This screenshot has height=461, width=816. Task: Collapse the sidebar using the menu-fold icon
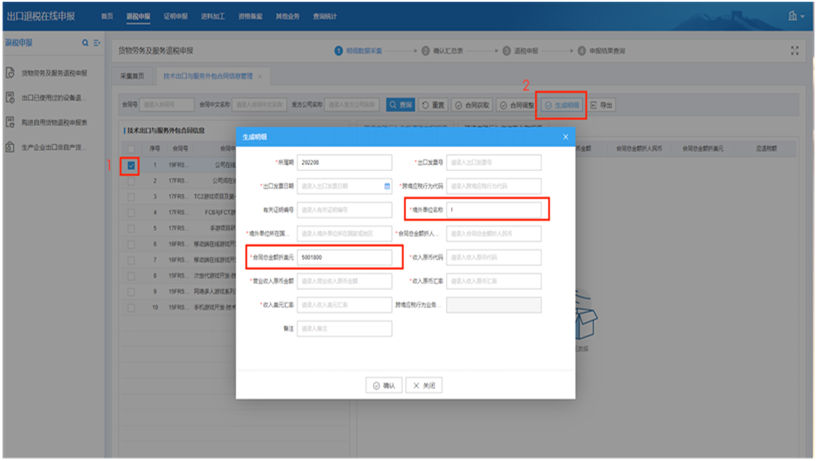point(97,43)
